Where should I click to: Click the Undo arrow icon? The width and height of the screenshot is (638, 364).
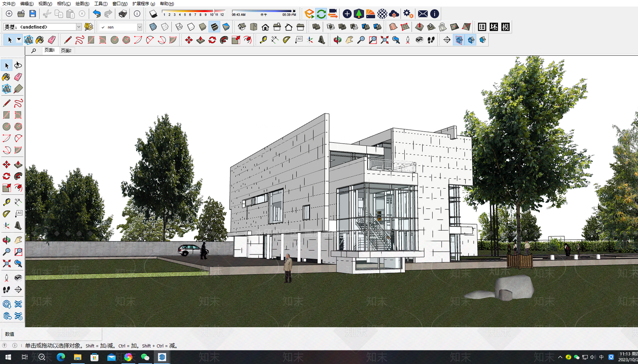(96, 14)
